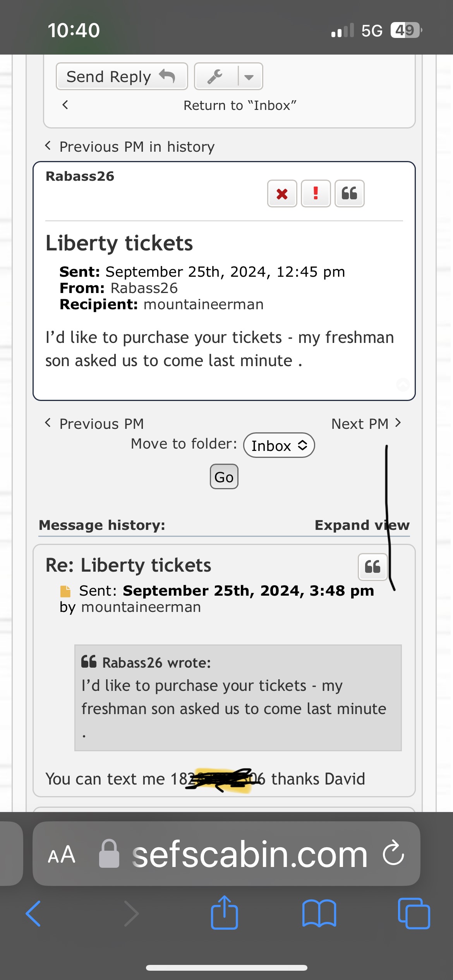The image size is (453, 980).
Task: Tap Safari's share icon
Action: [224, 913]
